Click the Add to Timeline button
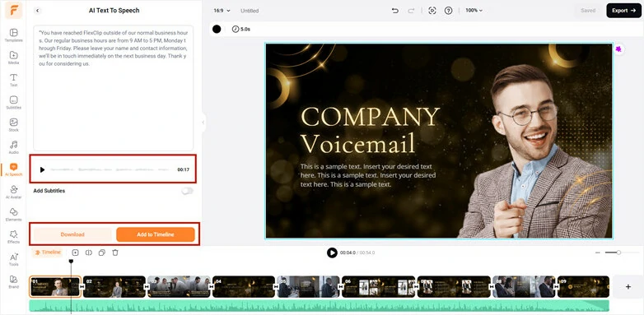644x315 pixels. [156, 234]
